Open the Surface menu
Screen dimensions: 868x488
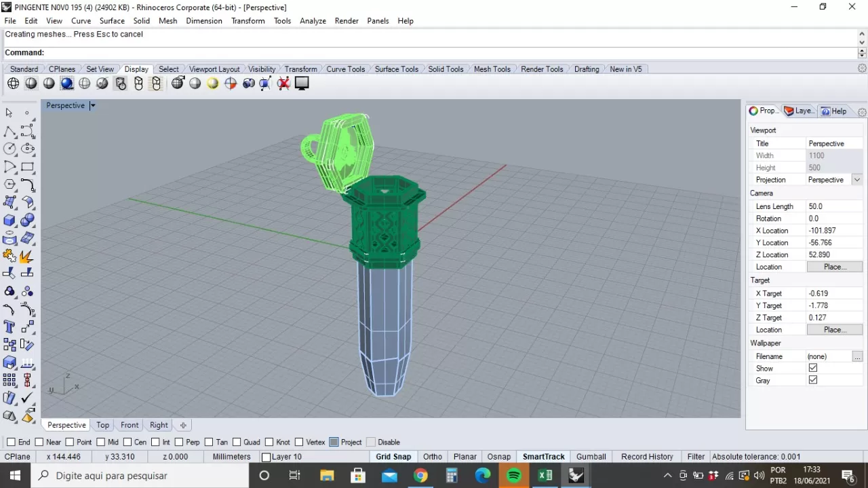[x=112, y=21]
